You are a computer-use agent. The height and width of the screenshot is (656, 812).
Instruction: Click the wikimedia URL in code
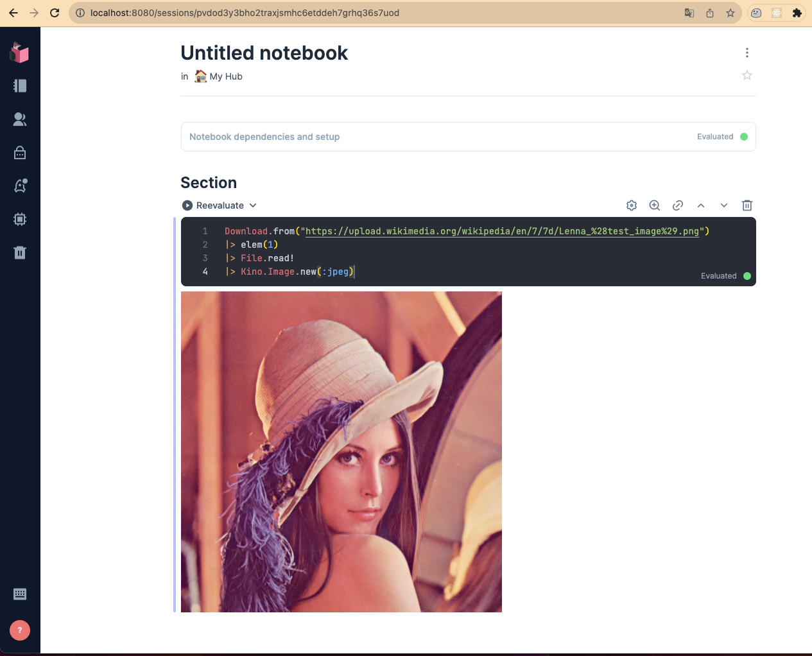click(x=502, y=231)
